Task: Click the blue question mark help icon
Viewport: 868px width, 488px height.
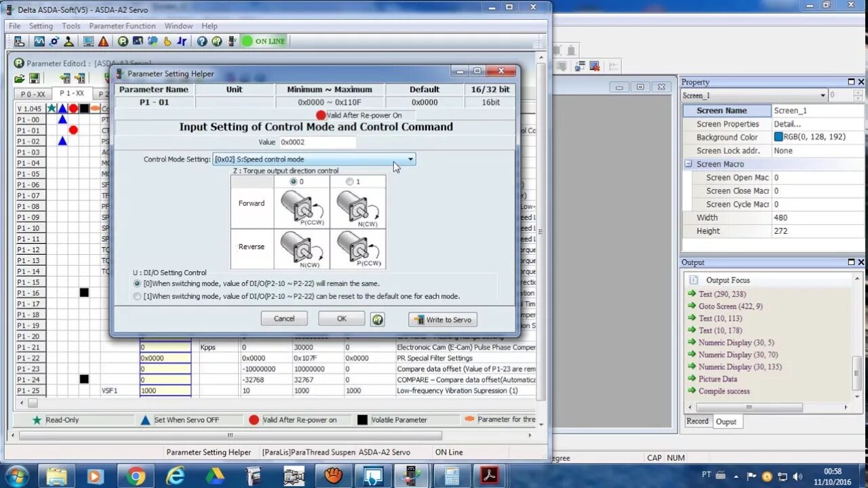Action: pos(202,41)
